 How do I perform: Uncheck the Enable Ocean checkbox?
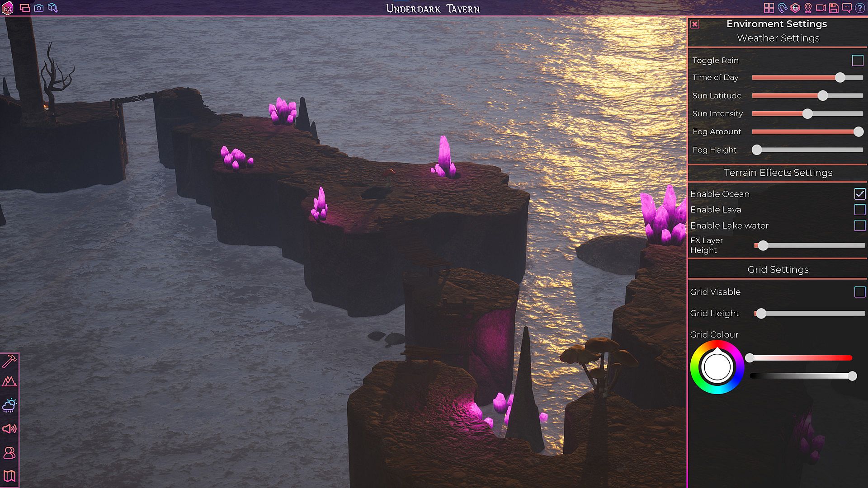coord(859,194)
